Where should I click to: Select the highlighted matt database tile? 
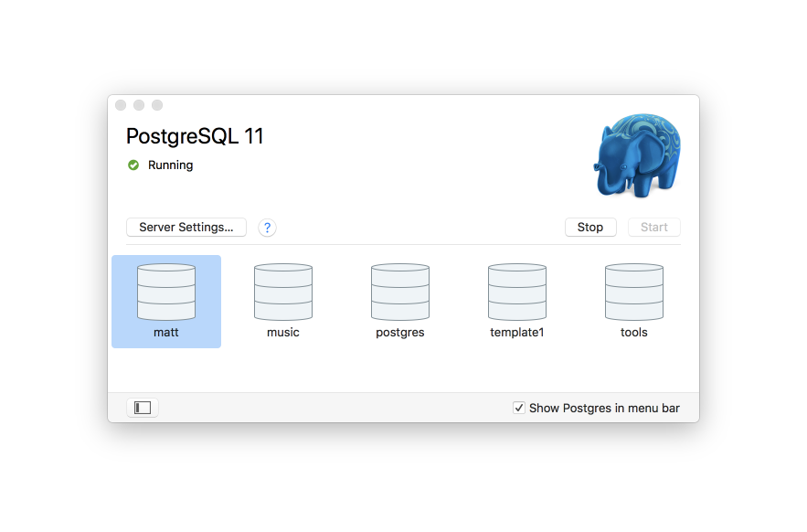(165, 302)
